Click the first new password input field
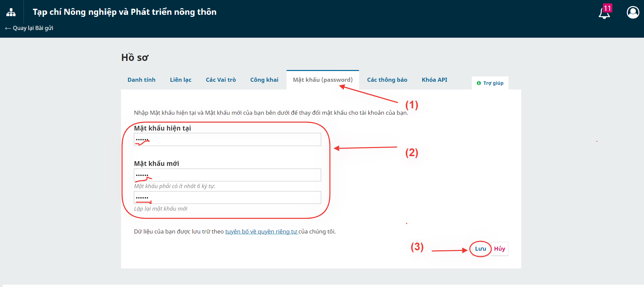This screenshot has width=644, height=287. click(x=227, y=175)
